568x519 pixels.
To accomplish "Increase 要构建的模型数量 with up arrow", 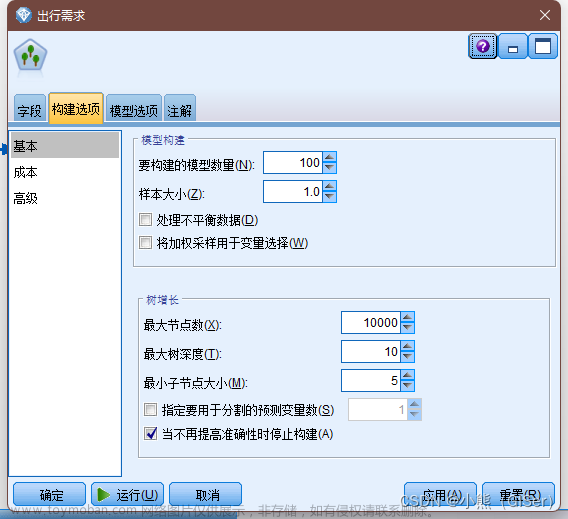I will pyautogui.click(x=329, y=157).
